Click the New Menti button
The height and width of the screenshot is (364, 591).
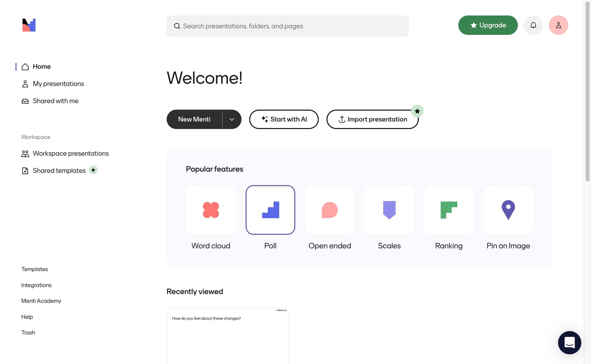point(194,119)
